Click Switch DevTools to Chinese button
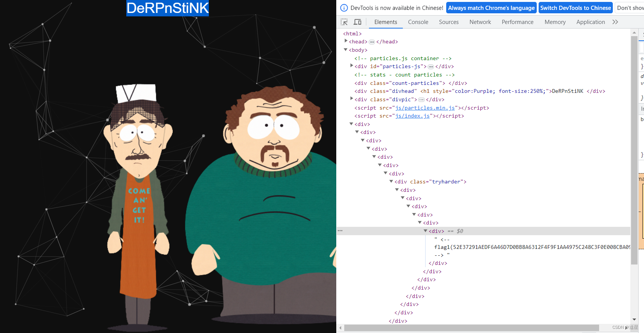Viewport: 644px width, 333px height. coord(576,8)
